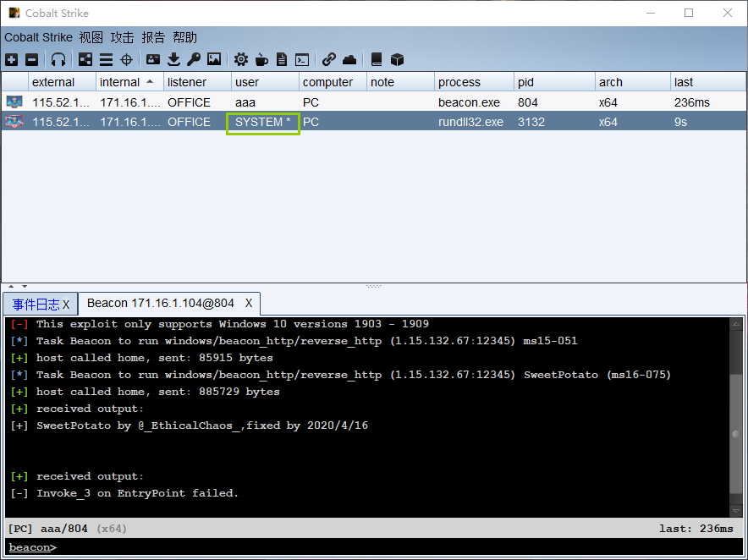
Task: Click the 'sent: 85915 bytes' console line
Action: tap(141, 358)
